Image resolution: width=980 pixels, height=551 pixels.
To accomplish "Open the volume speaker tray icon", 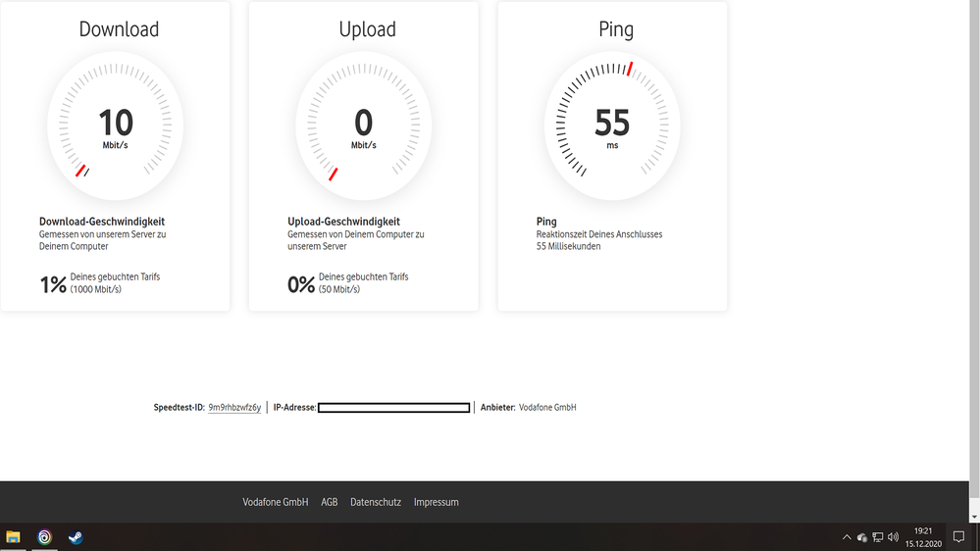I will (894, 537).
